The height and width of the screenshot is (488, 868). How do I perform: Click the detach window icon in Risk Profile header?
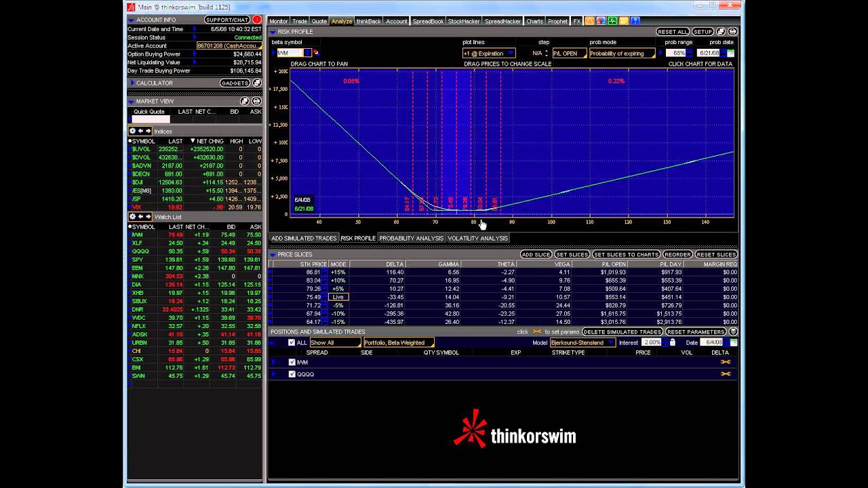click(x=722, y=32)
